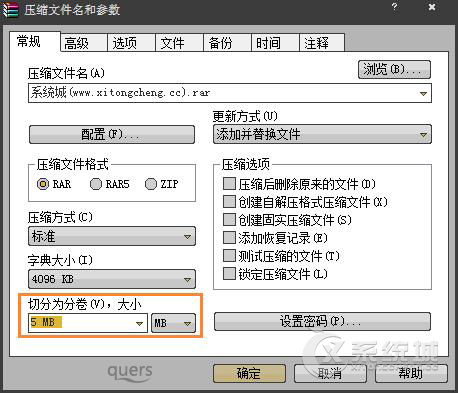Click the 取消 button

coord(330,373)
